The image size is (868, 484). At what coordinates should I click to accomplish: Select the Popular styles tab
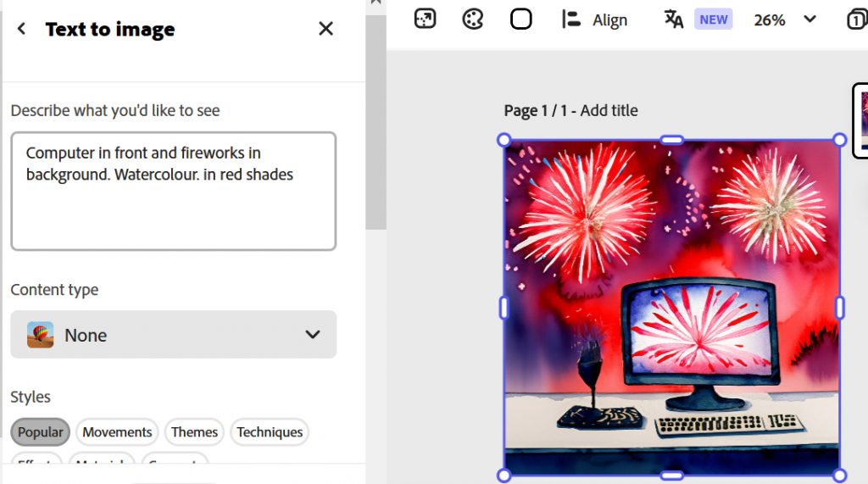[41, 432]
